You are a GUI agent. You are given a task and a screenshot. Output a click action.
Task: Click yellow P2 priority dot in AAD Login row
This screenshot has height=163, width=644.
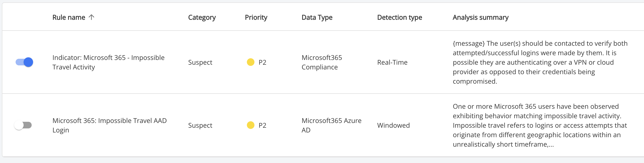click(x=250, y=125)
